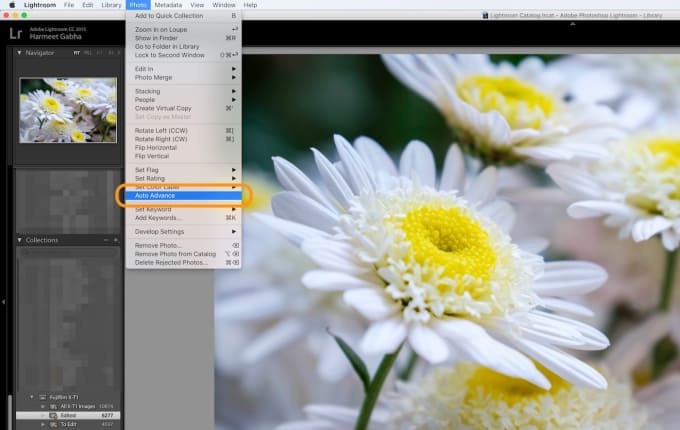Click the Lr logo in the identity plate
The height and width of the screenshot is (430, 680).
click(x=16, y=33)
